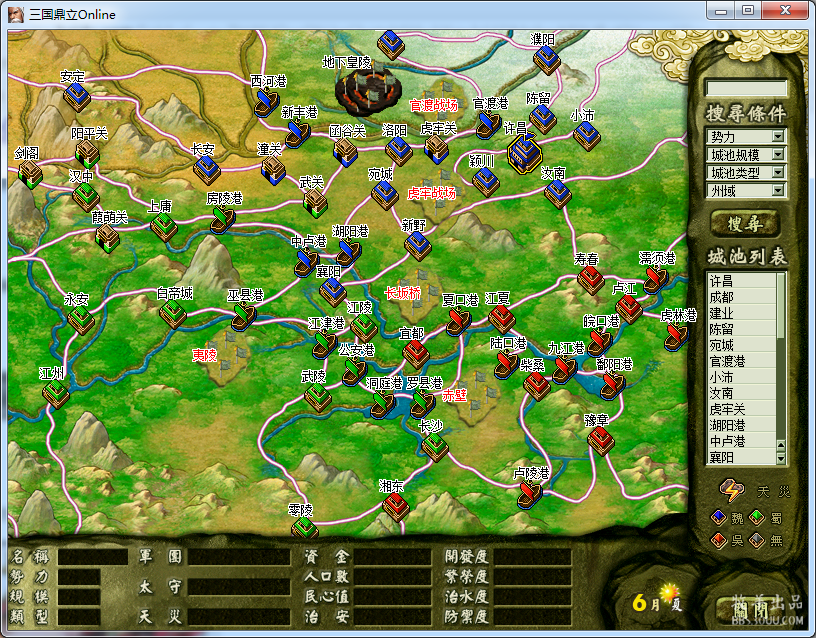816x638 pixels.
Task: Select 建业 in the city list
Action: tap(742, 313)
